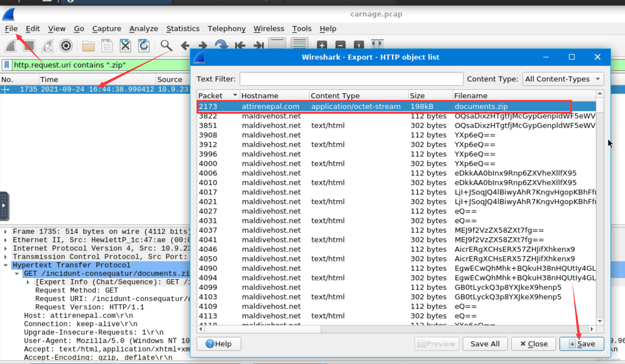This screenshot has height=364, width=625.
Task: Click the Save button in export dialog
Action: [582, 344]
